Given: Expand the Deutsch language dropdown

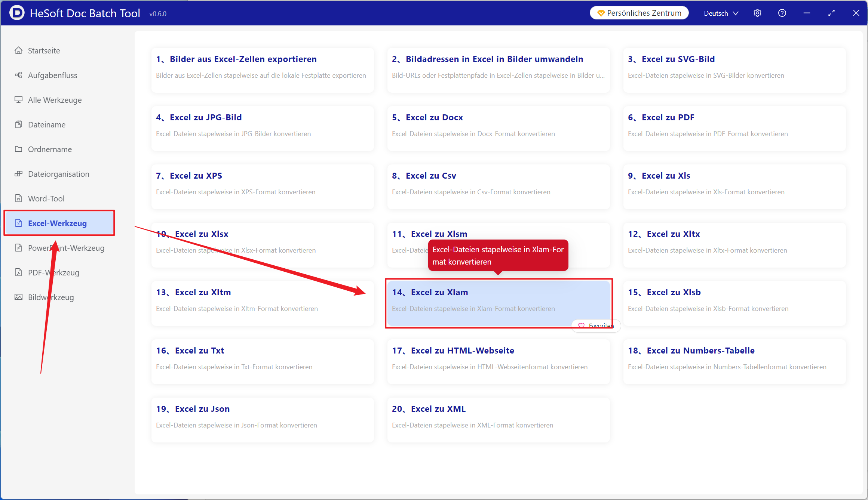Looking at the screenshot, I should pyautogui.click(x=721, y=13).
